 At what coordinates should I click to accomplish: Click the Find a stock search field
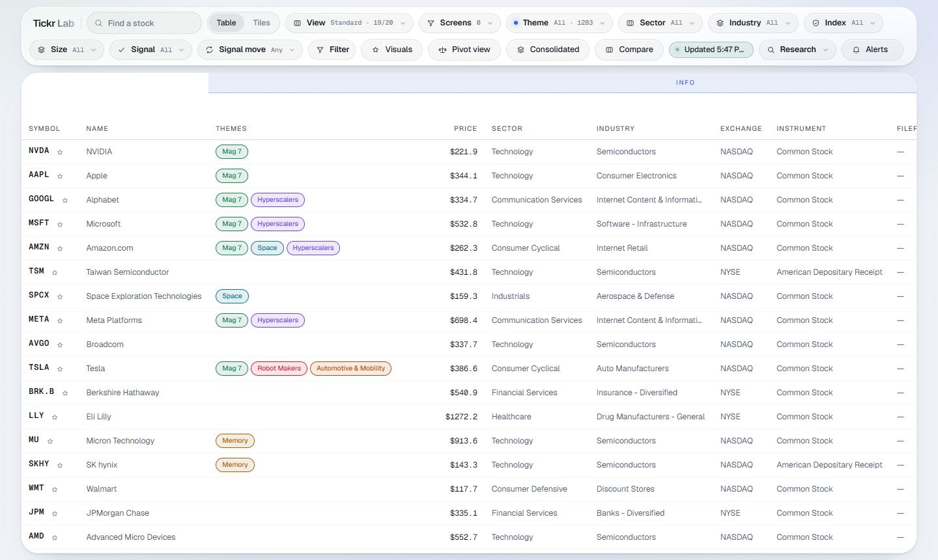144,23
